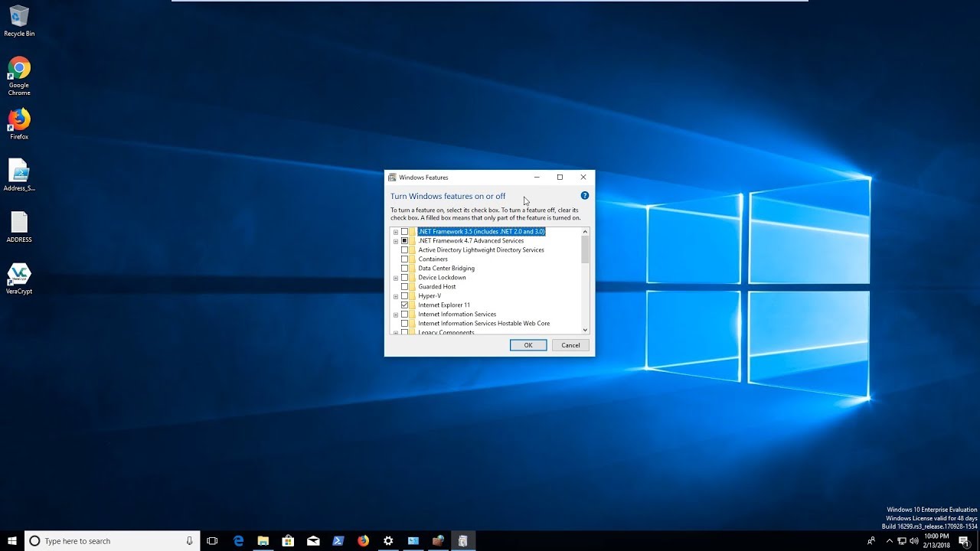
Task: Select the VeraCrypt desktop shortcut
Action: (19, 279)
